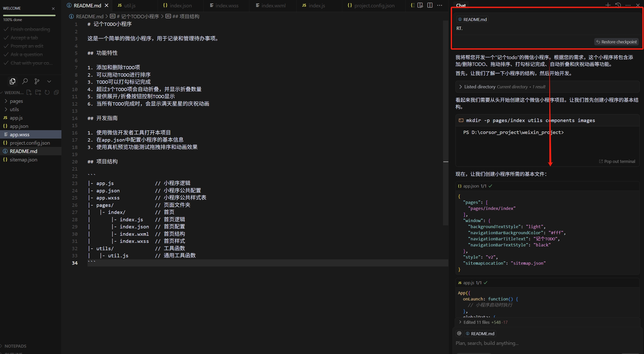Click the README.md info icon in breadcrumb
The width and height of the screenshot is (644, 354).
72,16
